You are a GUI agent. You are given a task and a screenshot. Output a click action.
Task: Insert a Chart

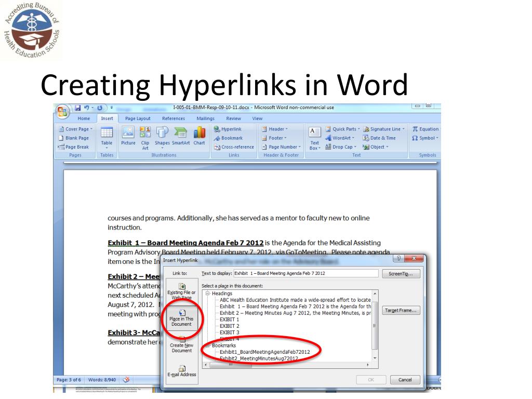point(199,136)
